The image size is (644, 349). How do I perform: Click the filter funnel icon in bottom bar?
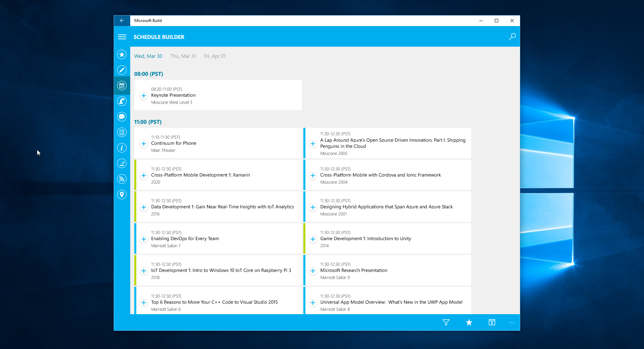446,323
